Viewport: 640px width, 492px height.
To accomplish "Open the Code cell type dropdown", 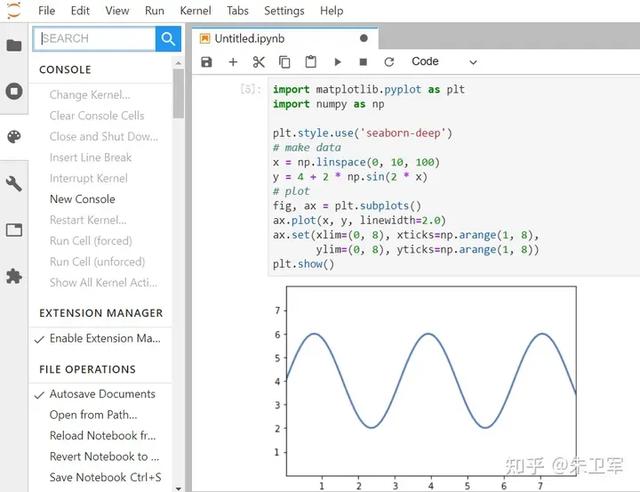I will click(444, 62).
